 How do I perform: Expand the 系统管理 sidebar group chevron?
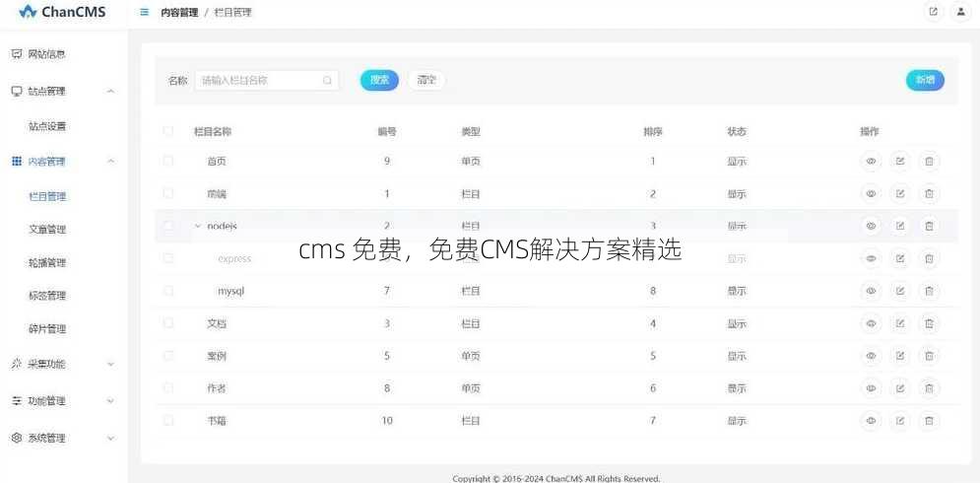[x=110, y=438]
